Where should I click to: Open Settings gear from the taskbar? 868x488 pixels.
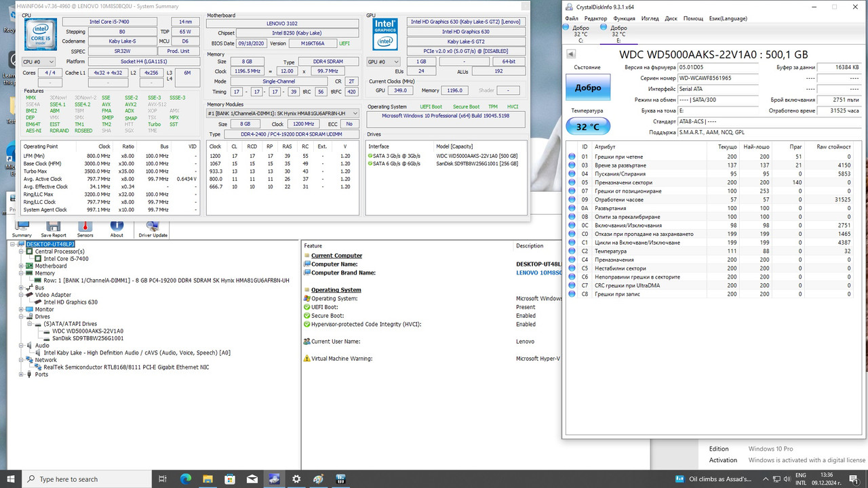click(x=296, y=479)
